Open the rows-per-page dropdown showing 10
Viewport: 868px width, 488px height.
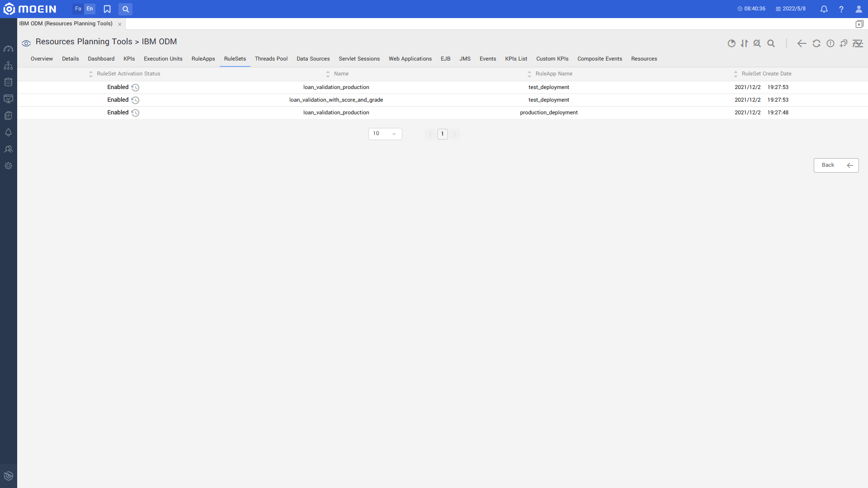coord(385,134)
